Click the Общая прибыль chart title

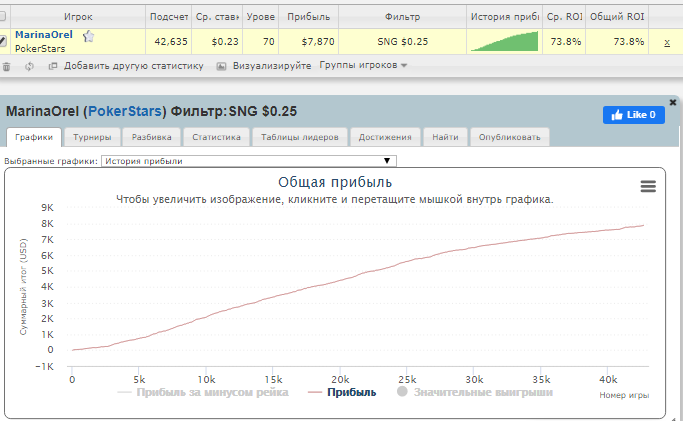point(335,182)
